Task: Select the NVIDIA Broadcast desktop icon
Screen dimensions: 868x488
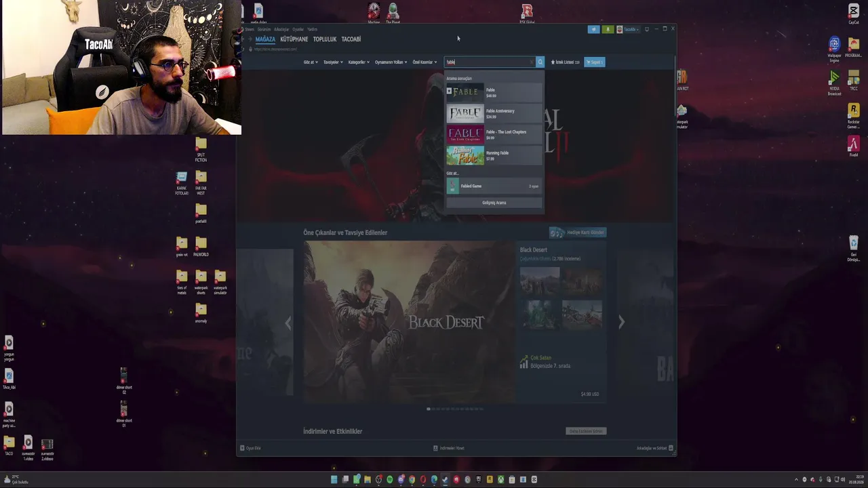Action: pyautogui.click(x=834, y=84)
